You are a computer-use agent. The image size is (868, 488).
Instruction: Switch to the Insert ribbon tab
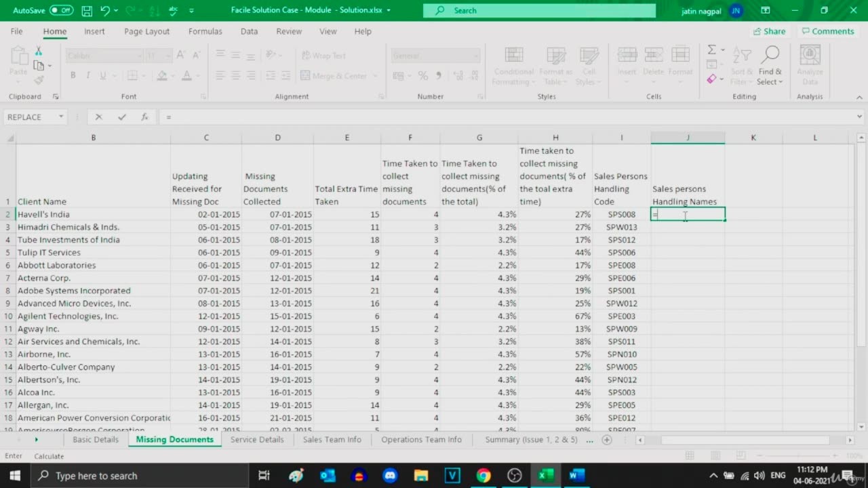[94, 31]
